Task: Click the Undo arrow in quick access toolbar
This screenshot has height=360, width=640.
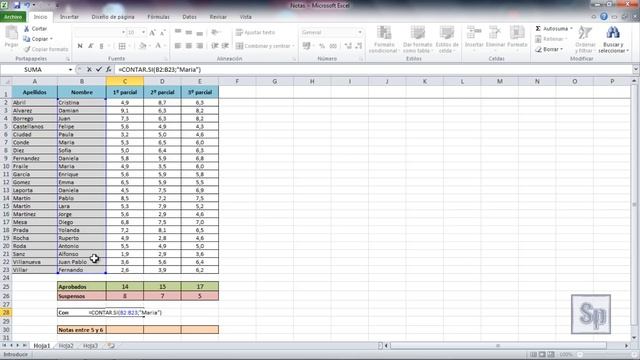Action: (x=27, y=5)
